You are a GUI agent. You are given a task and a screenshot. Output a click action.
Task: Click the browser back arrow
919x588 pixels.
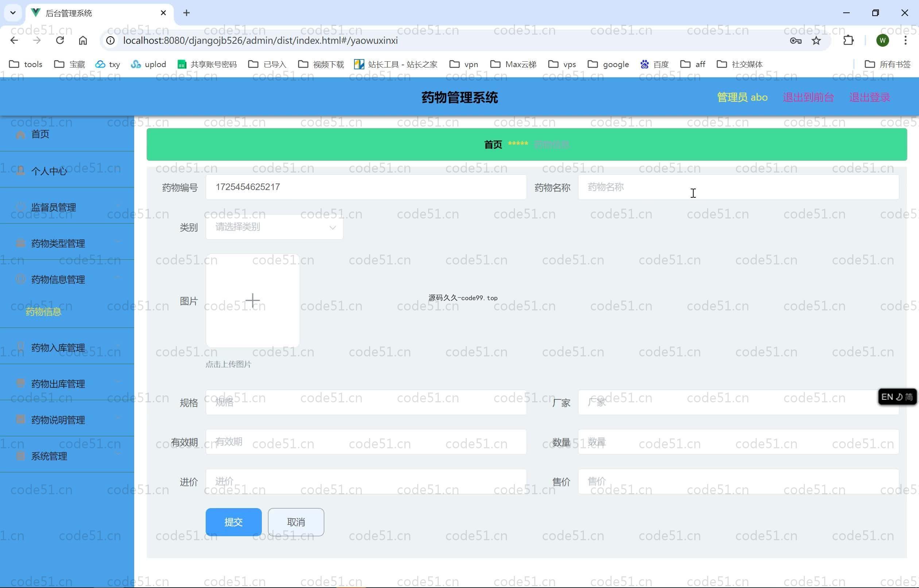(14, 40)
